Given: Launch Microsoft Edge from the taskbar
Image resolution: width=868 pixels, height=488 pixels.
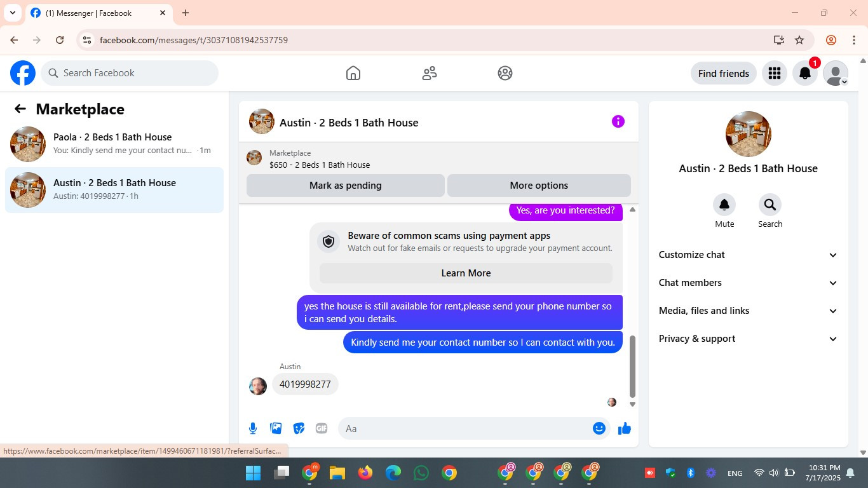Looking at the screenshot, I should click(393, 473).
